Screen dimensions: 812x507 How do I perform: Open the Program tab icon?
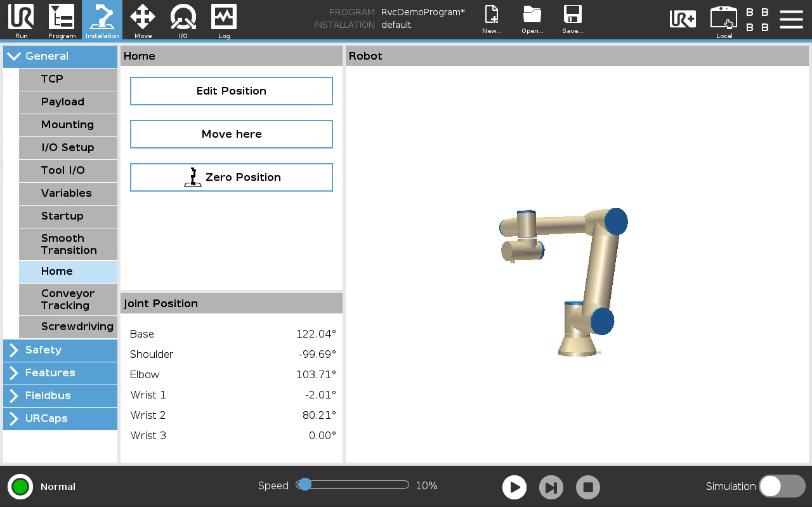(62, 20)
